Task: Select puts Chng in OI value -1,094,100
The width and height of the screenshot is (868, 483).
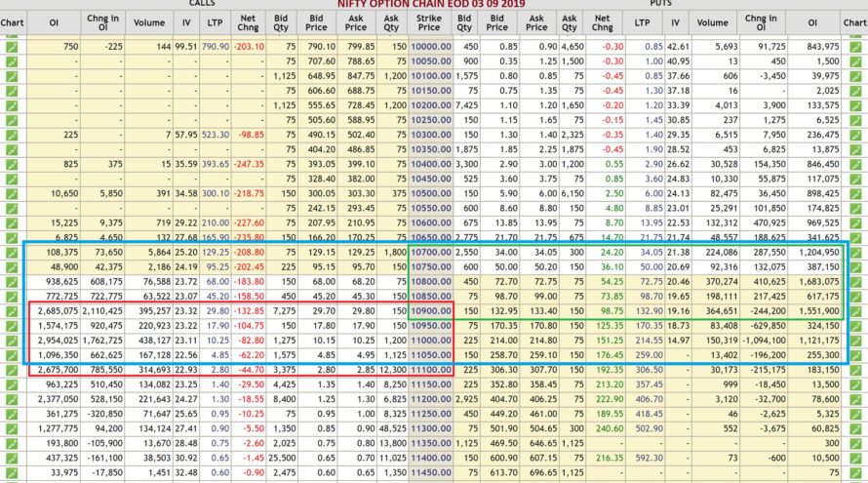Action: pyautogui.click(x=764, y=341)
